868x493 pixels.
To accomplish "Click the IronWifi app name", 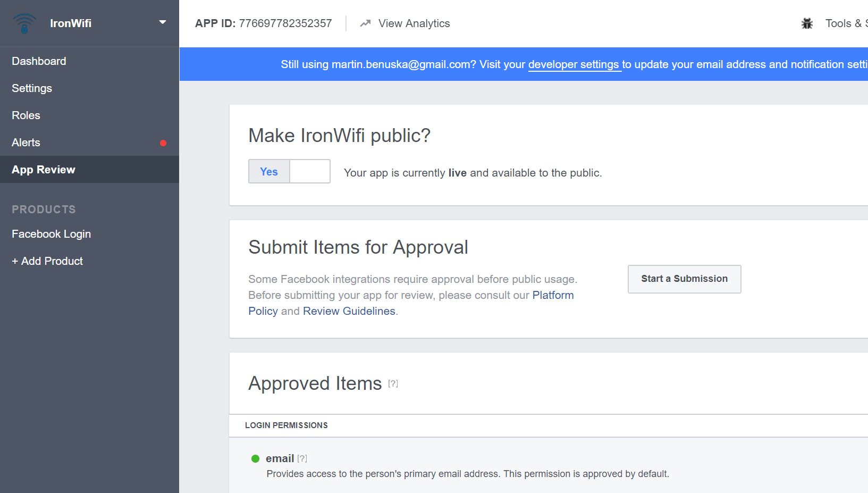I will 71,23.
